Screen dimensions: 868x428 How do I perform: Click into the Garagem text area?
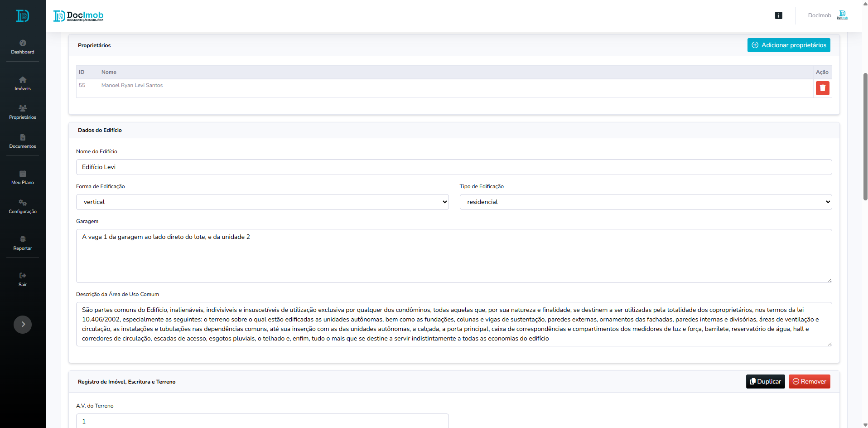pyautogui.click(x=453, y=256)
